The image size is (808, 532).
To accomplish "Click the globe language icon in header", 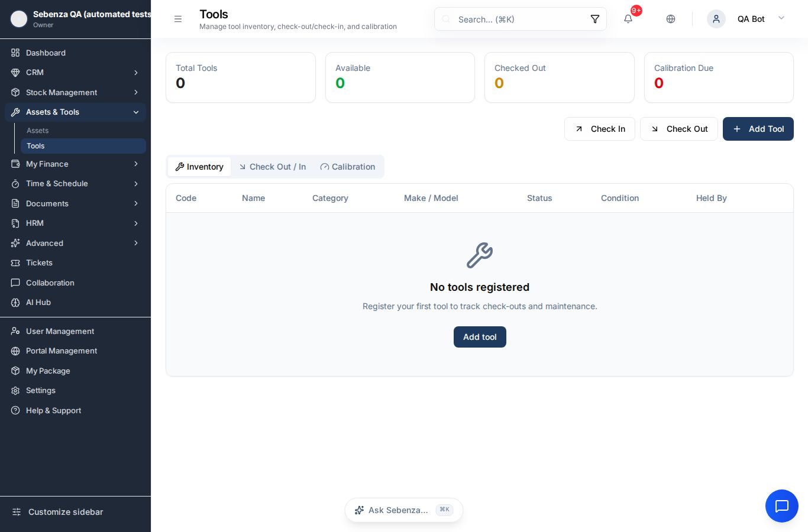I will click(x=671, y=19).
